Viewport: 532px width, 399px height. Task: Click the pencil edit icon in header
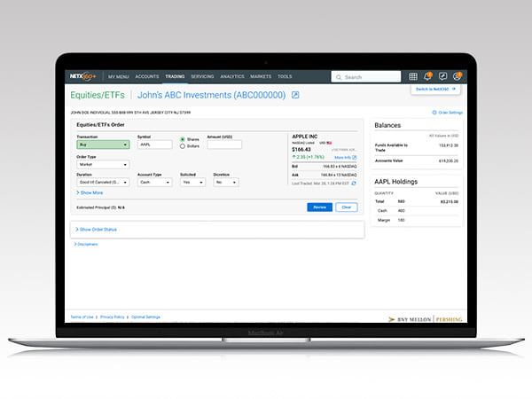(x=442, y=77)
